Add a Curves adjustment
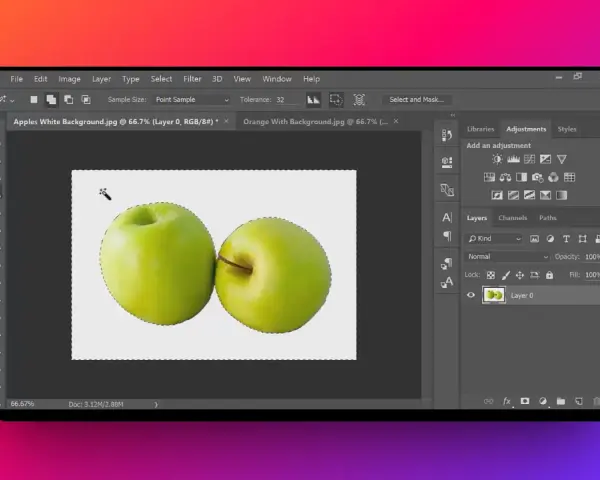This screenshot has width=600, height=480. (x=529, y=159)
